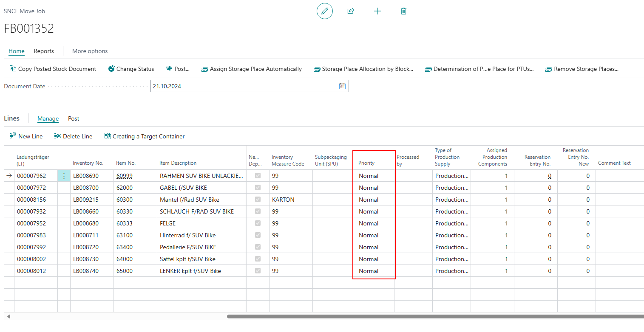Image resolution: width=644 pixels, height=332 pixels.
Task: Open item number 60999 link
Action: 124,176
